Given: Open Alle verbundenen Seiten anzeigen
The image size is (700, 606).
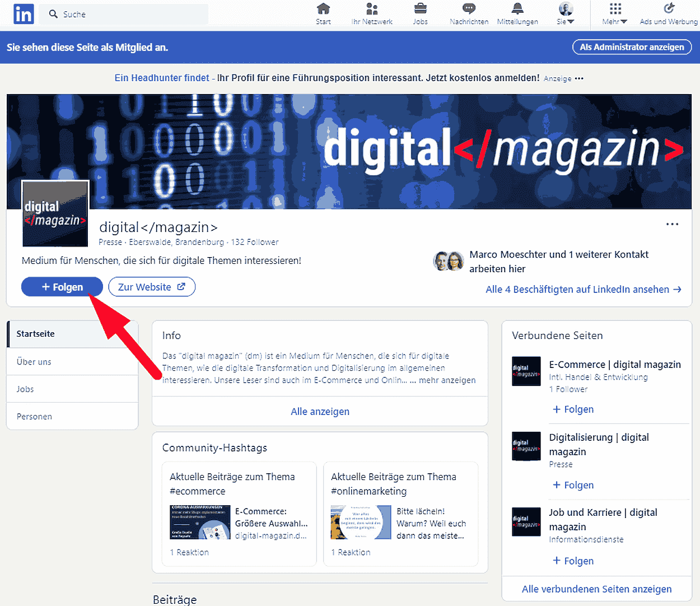Looking at the screenshot, I should [x=596, y=589].
